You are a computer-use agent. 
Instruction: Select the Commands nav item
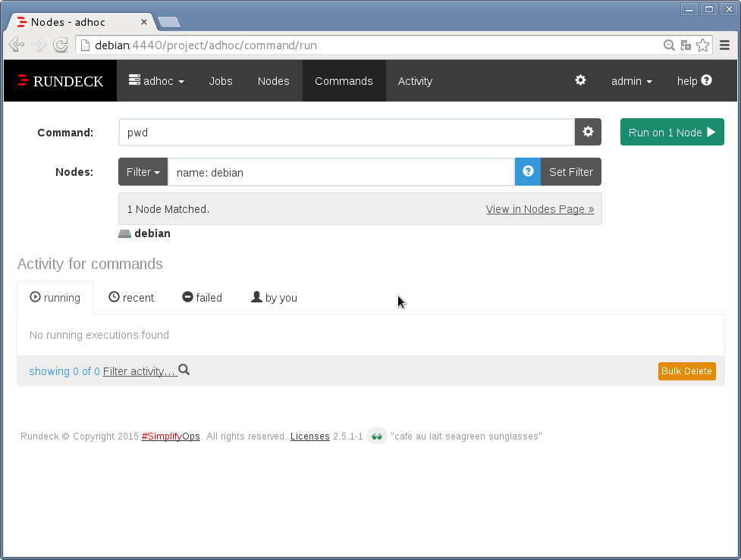pos(344,81)
